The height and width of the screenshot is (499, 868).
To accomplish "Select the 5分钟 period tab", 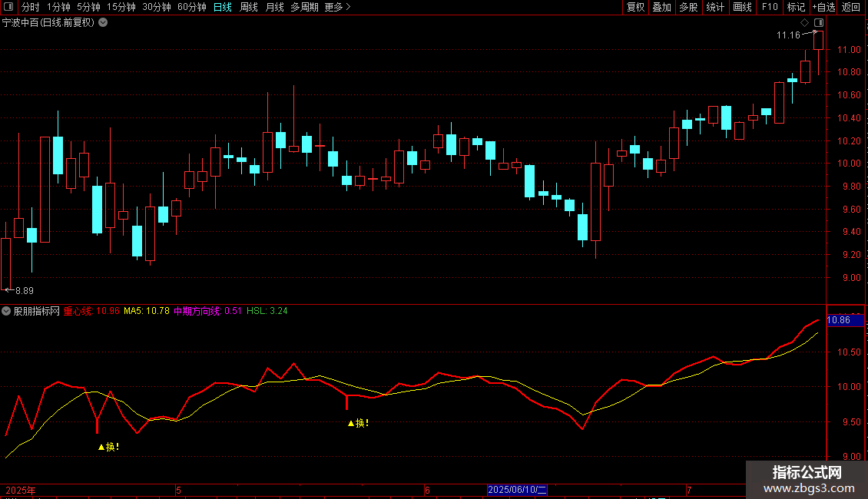I will coord(88,7).
